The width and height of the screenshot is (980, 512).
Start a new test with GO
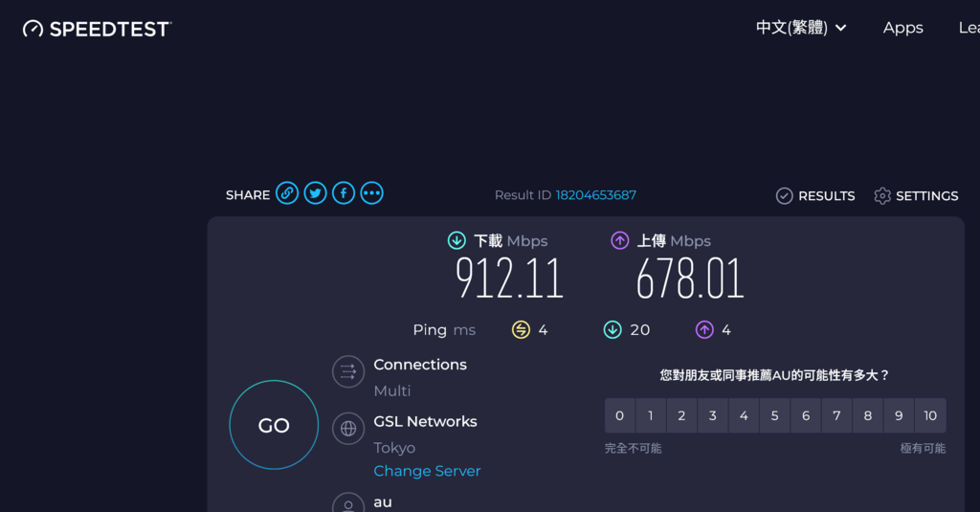[274, 425]
